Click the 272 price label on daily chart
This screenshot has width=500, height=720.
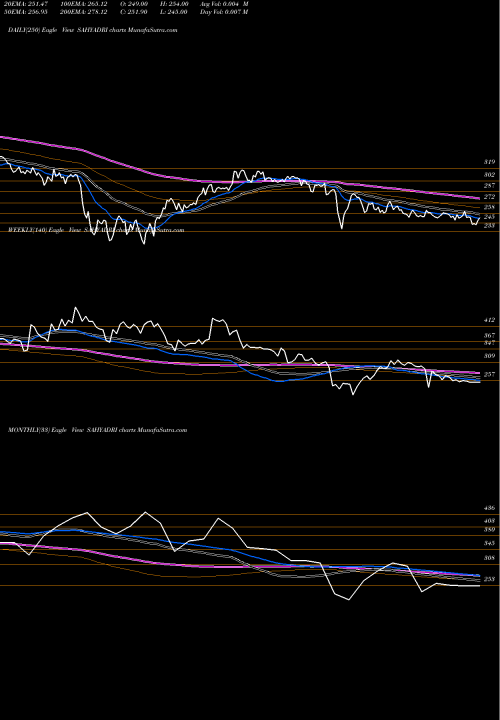coord(489,197)
